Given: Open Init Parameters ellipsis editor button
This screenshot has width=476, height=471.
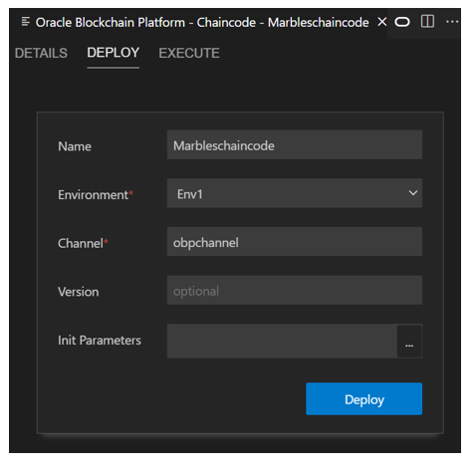Looking at the screenshot, I should click(409, 342).
